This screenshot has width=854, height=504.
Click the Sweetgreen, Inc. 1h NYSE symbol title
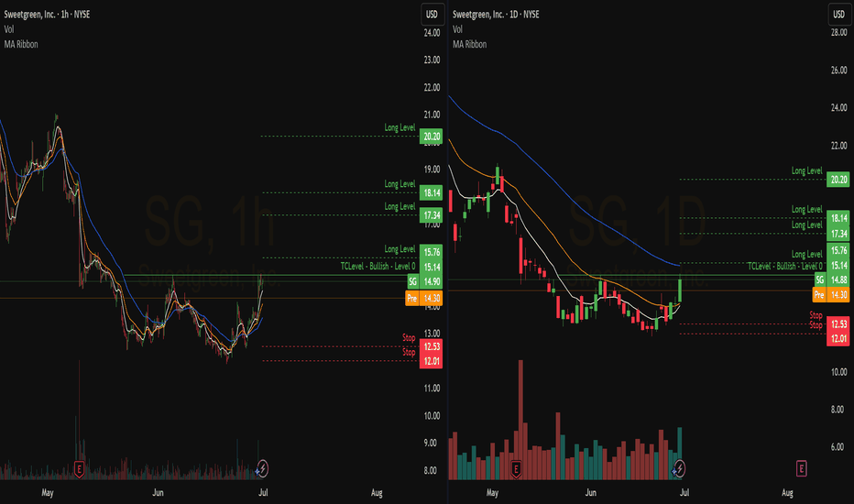47,15
